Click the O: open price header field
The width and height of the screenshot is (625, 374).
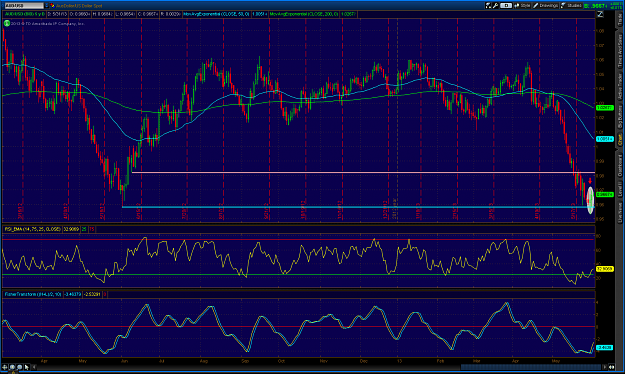point(80,14)
